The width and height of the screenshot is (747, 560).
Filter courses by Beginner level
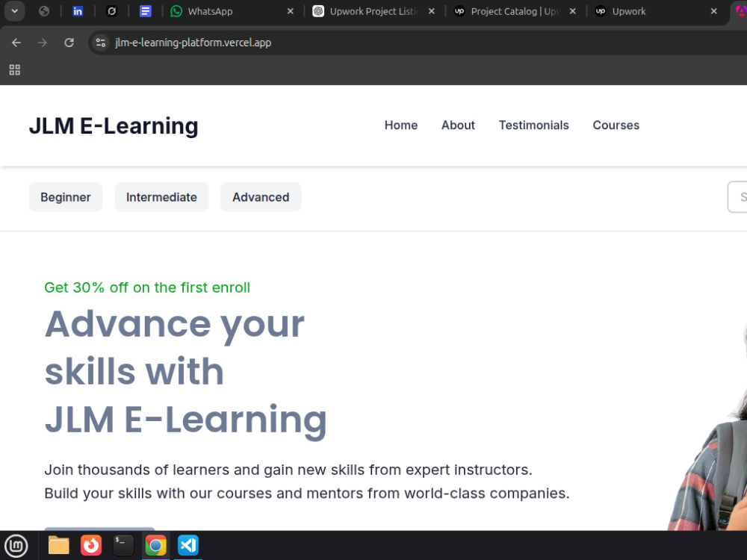click(x=66, y=197)
